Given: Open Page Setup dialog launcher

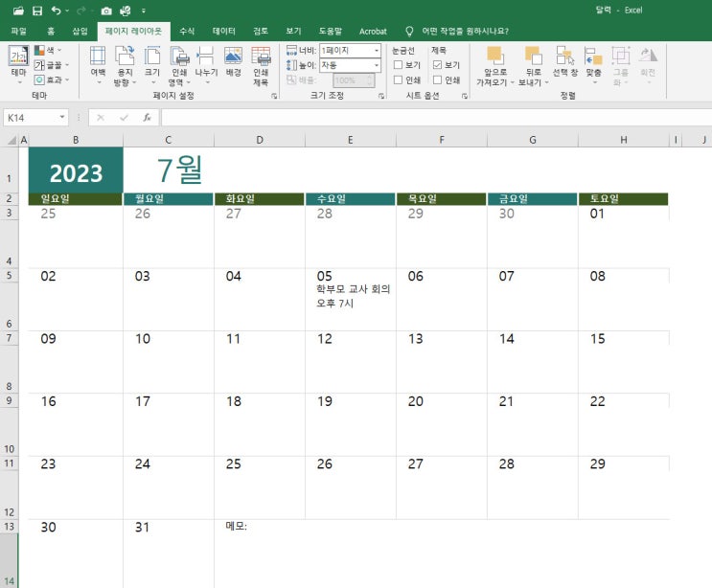Looking at the screenshot, I should pos(274,96).
